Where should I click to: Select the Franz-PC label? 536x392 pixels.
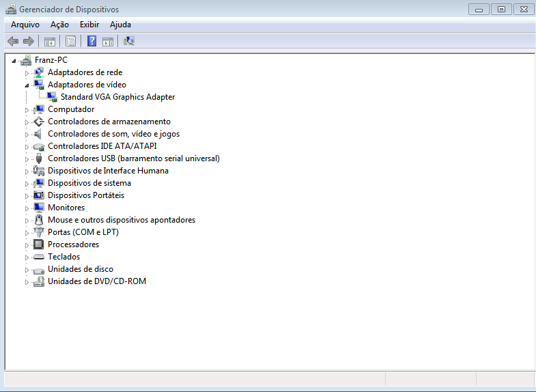coord(51,60)
